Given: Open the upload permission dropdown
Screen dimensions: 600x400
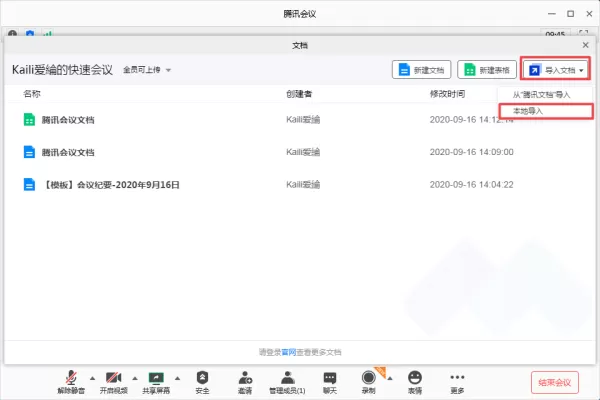Looking at the screenshot, I should (147, 70).
